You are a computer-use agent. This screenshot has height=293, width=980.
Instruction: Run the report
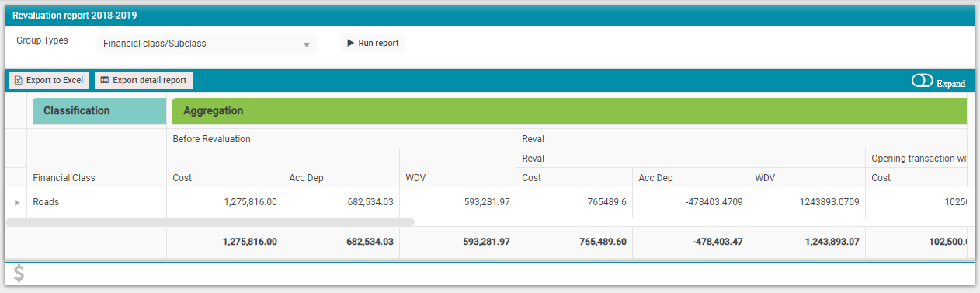(x=373, y=43)
